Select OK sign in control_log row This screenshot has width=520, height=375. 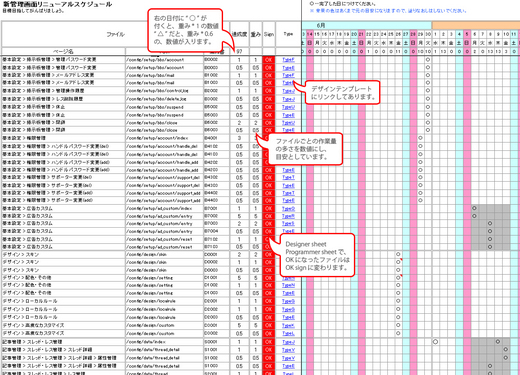point(269,91)
